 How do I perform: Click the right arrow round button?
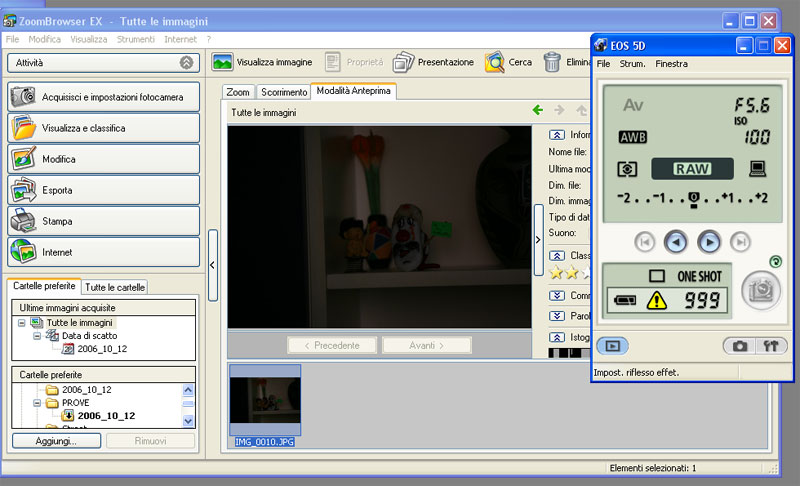[709, 242]
